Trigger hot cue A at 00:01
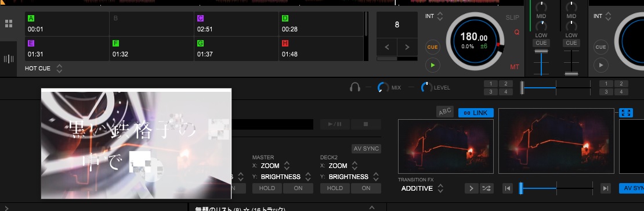 [x=67, y=24]
